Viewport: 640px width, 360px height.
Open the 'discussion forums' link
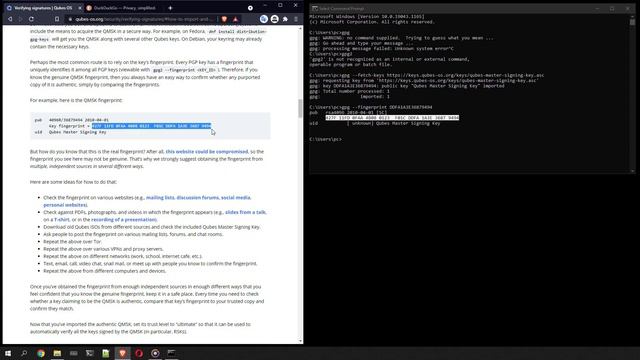(198, 198)
